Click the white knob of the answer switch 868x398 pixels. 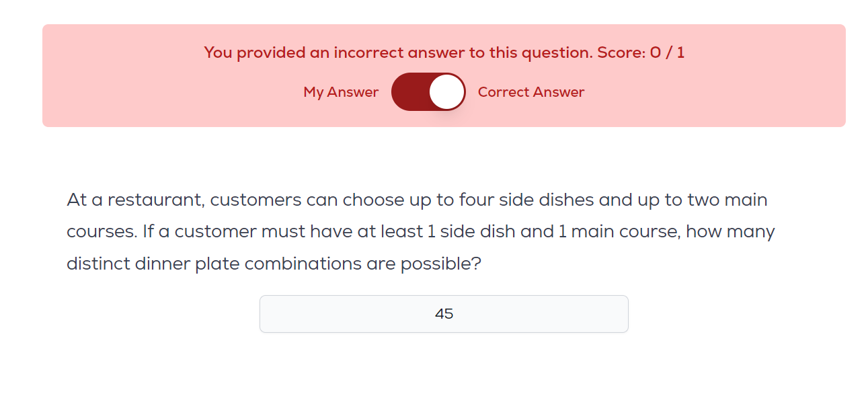click(x=446, y=92)
